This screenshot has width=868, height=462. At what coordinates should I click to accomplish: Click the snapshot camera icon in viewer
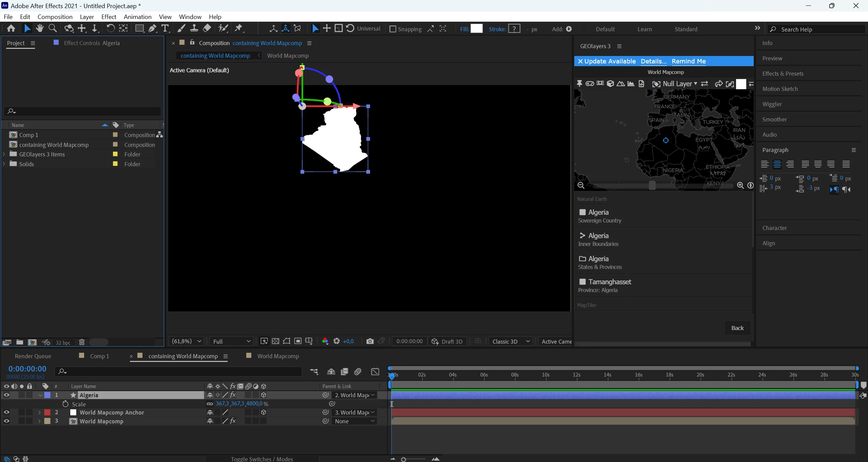[370, 341]
